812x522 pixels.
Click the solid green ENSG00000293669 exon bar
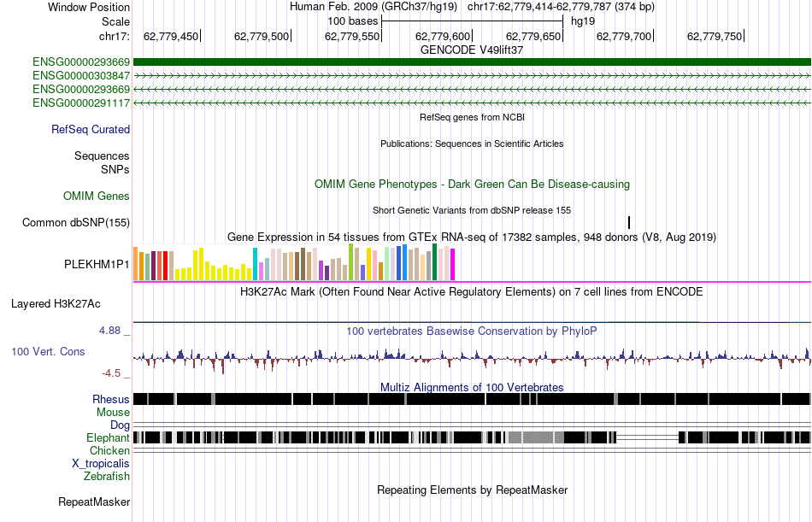(x=472, y=62)
